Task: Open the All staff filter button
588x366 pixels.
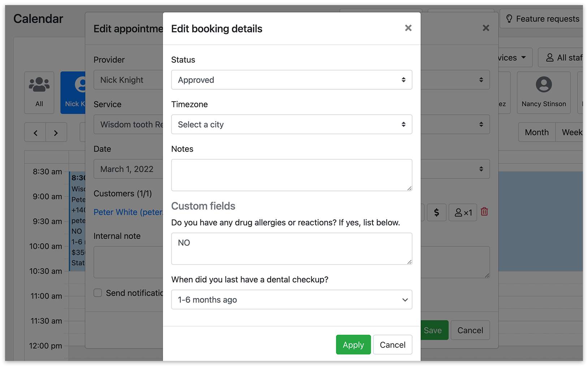Action: pos(561,58)
